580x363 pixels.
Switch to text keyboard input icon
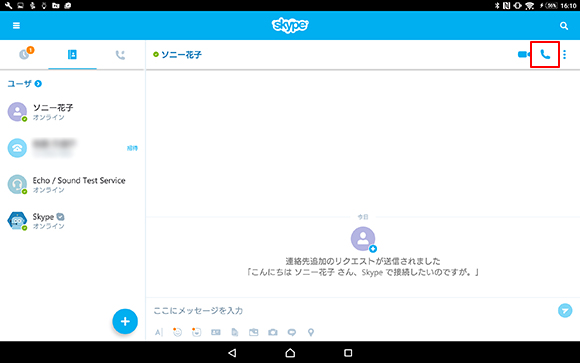(x=159, y=332)
